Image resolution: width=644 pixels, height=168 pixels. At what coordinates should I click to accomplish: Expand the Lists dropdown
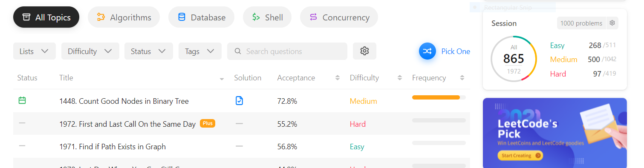click(x=35, y=51)
